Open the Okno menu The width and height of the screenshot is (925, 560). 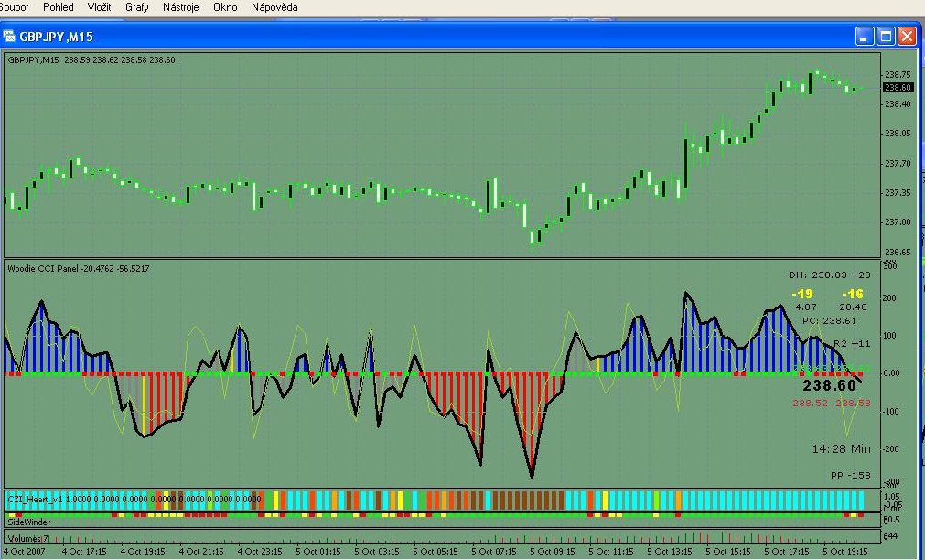[x=225, y=7]
